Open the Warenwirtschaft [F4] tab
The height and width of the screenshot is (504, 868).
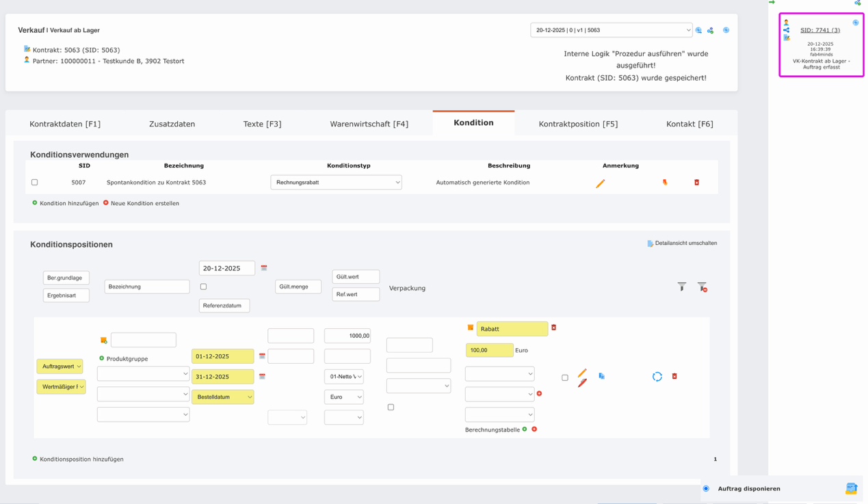(x=369, y=124)
